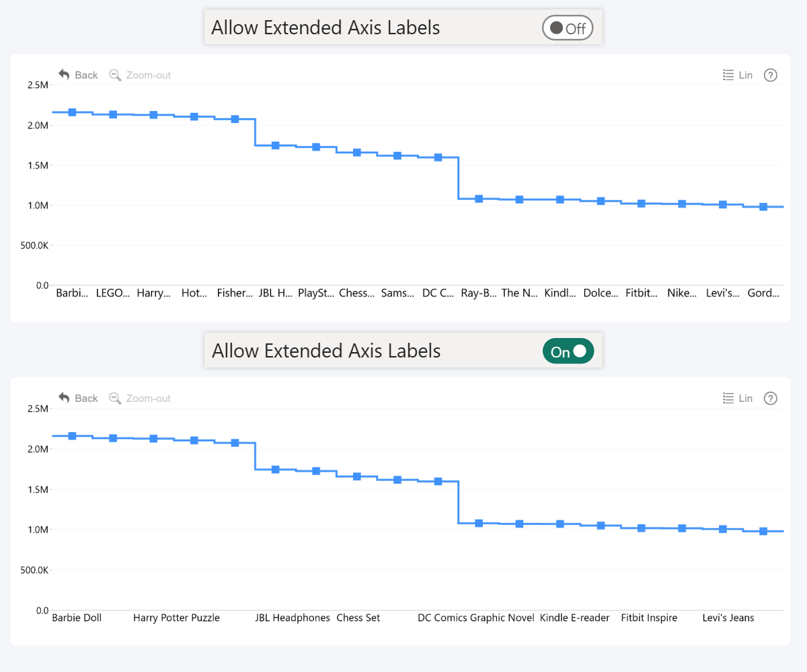
Task: Click the first data point marker on top chart
Action: (x=71, y=112)
